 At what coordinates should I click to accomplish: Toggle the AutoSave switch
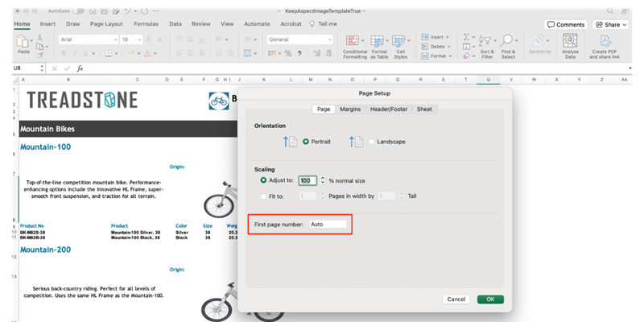click(x=78, y=11)
